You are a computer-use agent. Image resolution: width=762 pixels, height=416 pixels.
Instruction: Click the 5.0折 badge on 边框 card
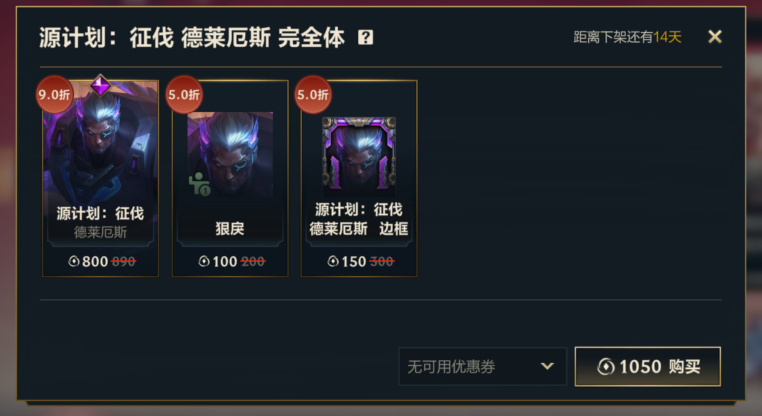[x=313, y=94]
